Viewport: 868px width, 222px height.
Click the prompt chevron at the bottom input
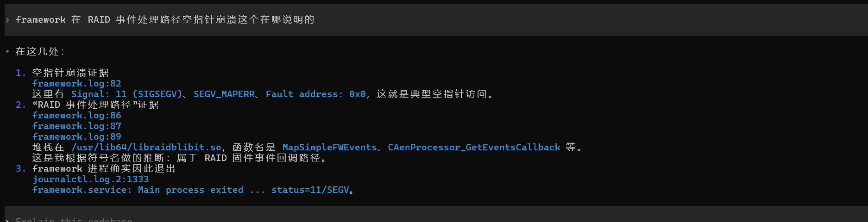7,220
